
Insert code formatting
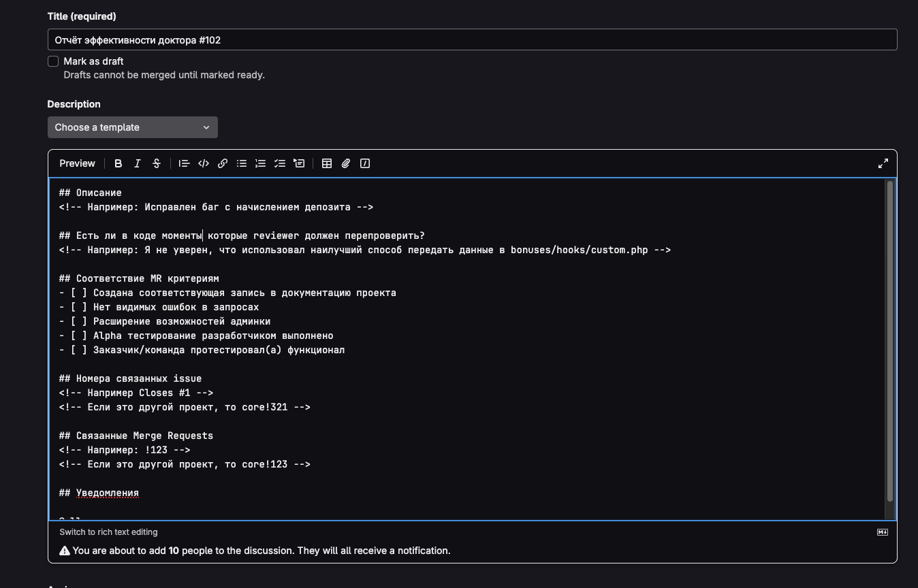[203, 163]
